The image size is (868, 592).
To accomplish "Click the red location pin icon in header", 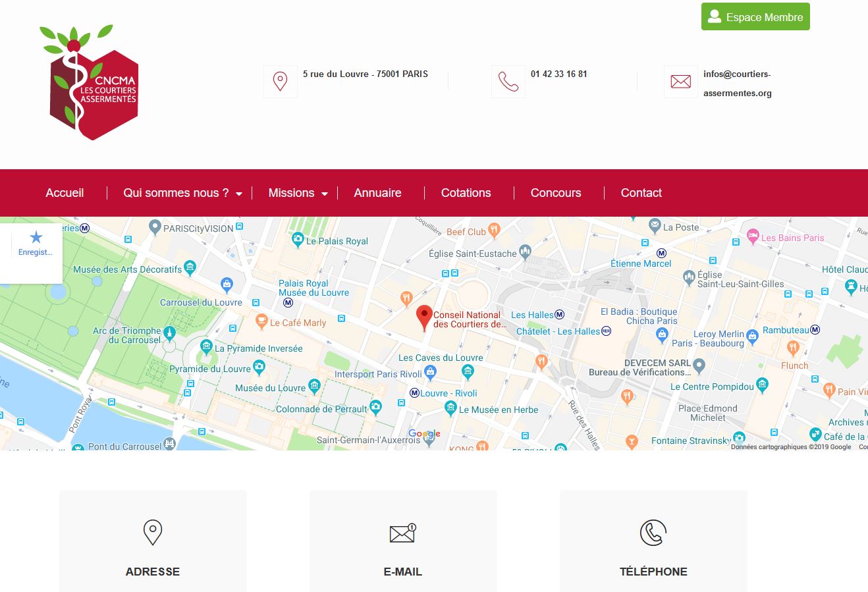I will [x=280, y=82].
